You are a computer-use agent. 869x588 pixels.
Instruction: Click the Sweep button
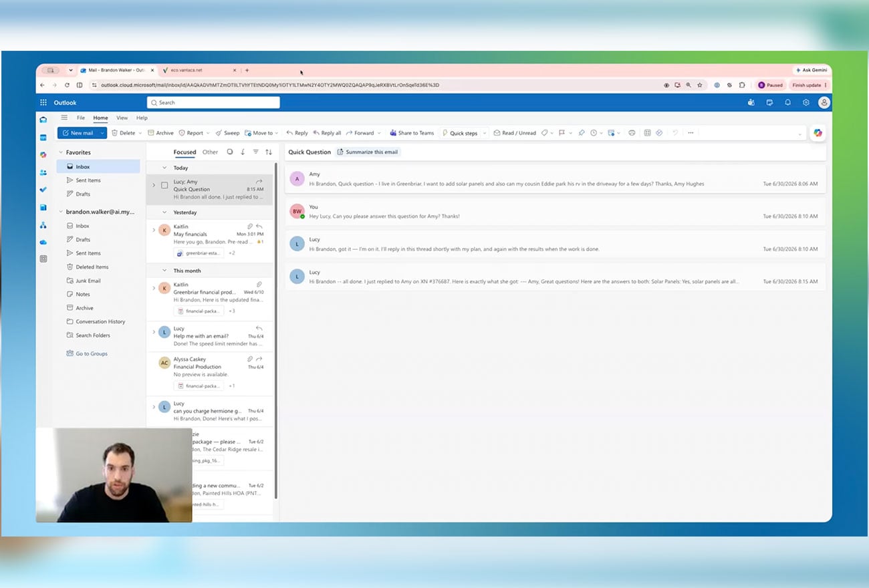(227, 133)
